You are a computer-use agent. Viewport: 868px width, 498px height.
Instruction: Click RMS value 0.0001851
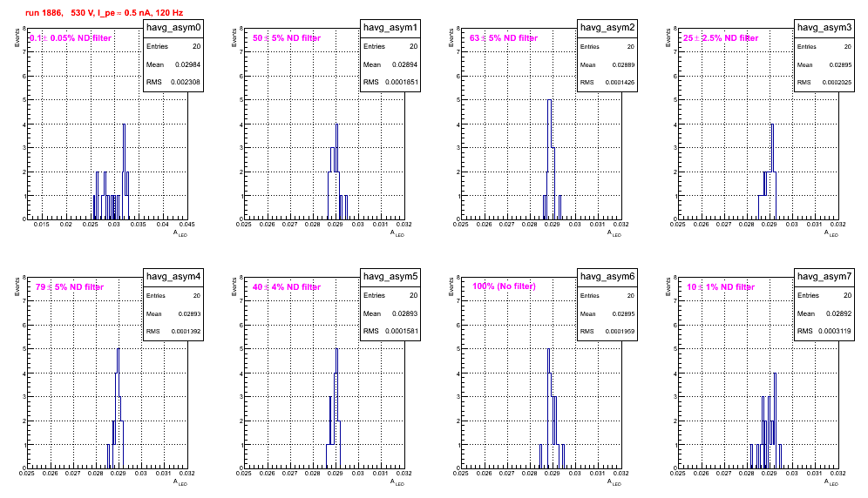[402, 83]
